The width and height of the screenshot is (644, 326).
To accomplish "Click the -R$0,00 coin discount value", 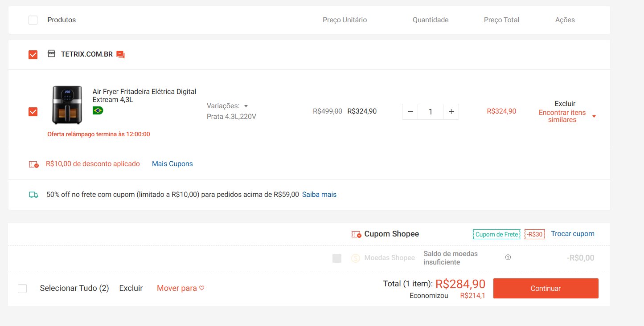I will [581, 258].
